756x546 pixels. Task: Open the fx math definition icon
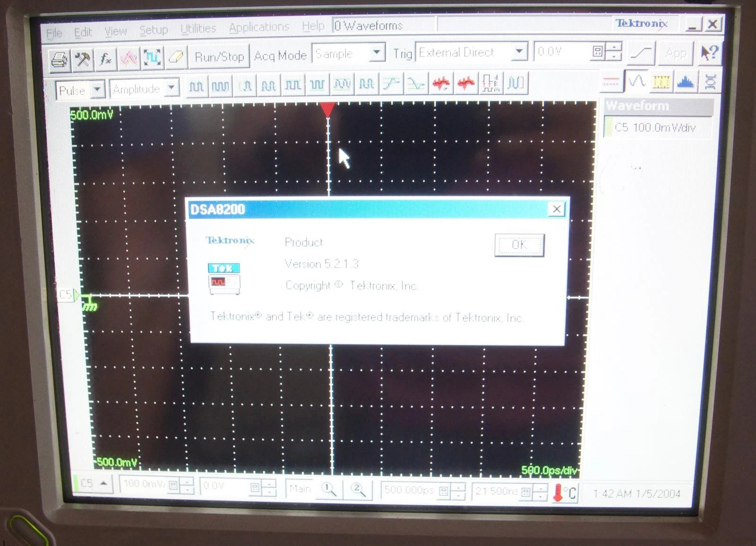[x=105, y=59]
